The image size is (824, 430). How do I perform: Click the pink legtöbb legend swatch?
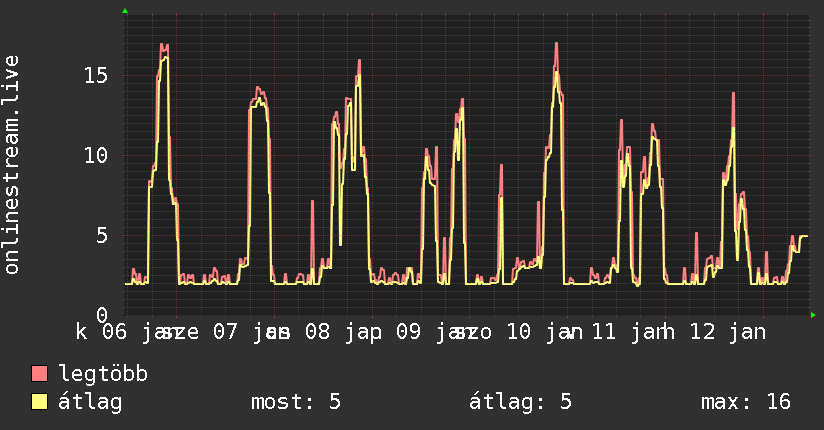pos(39,373)
